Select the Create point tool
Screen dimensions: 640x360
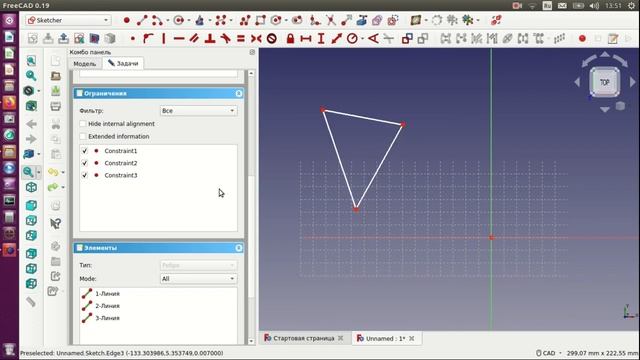(127, 20)
